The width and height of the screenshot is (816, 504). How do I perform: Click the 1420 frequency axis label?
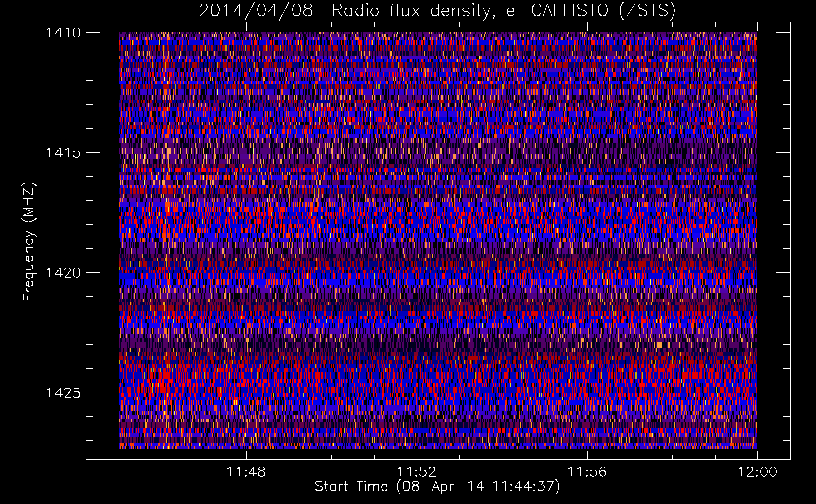tap(63, 273)
